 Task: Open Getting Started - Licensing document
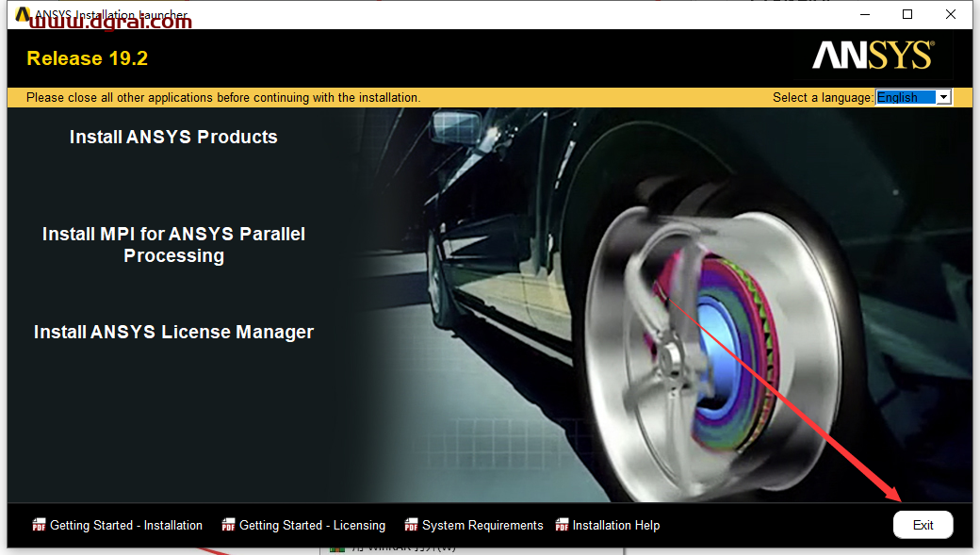[x=313, y=526]
